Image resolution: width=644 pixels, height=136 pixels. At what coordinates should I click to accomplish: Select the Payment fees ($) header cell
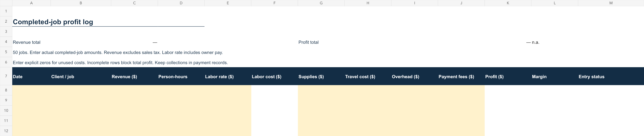pyautogui.click(x=461, y=77)
